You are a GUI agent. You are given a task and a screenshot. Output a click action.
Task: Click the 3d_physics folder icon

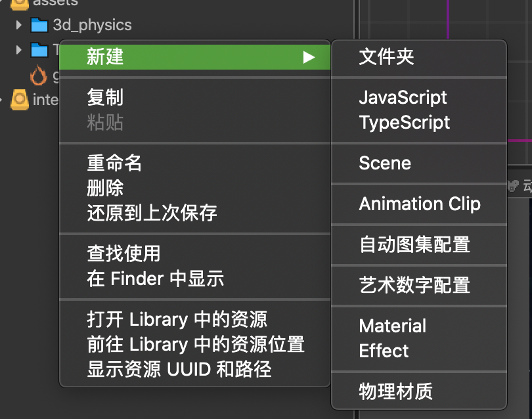click(x=39, y=26)
